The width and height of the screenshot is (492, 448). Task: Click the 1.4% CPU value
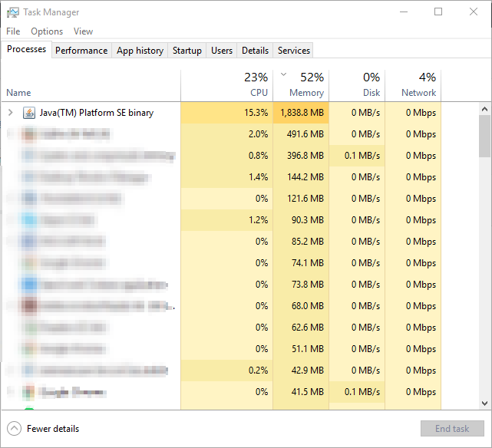tap(258, 177)
